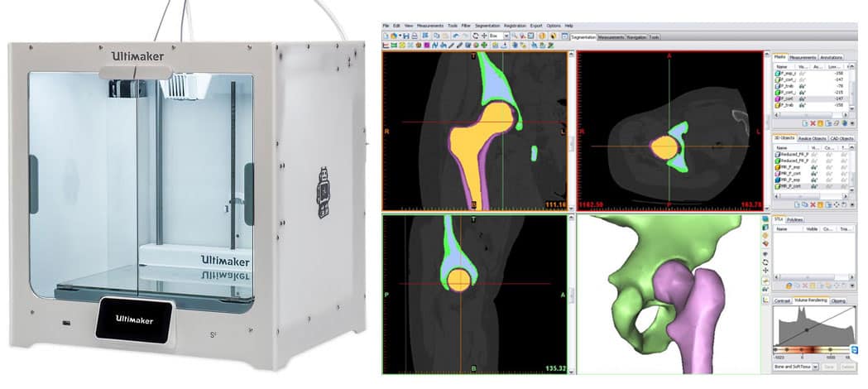
Task: Switch to the CAD Objects tab
Action: point(842,138)
